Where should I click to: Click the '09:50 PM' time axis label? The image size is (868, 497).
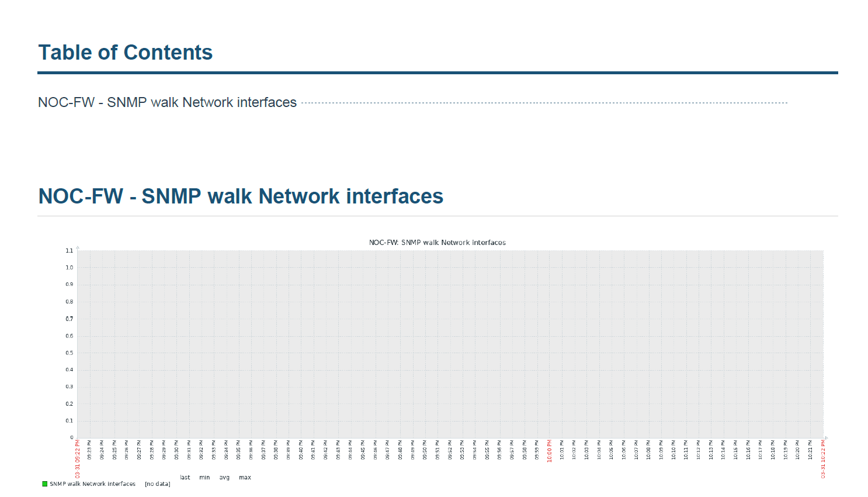[425, 450]
